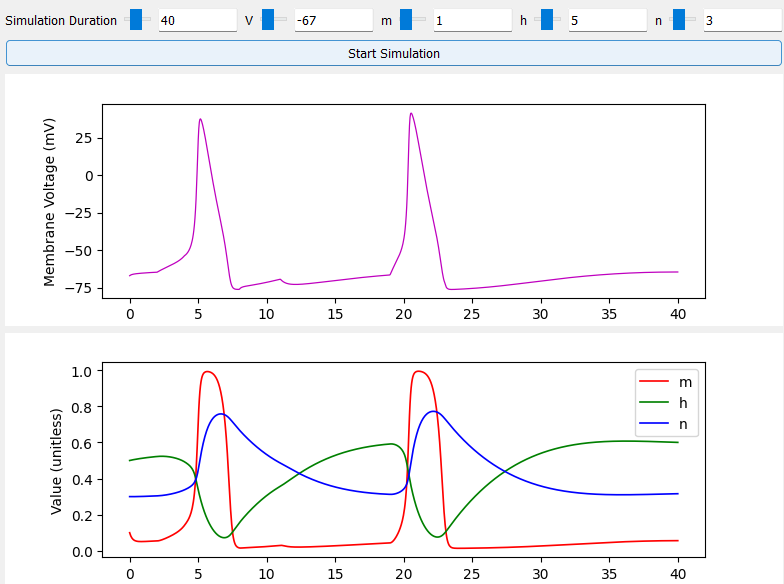Focus the m input field showing 1
This screenshot has width=784, height=584.
click(x=472, y=20)
